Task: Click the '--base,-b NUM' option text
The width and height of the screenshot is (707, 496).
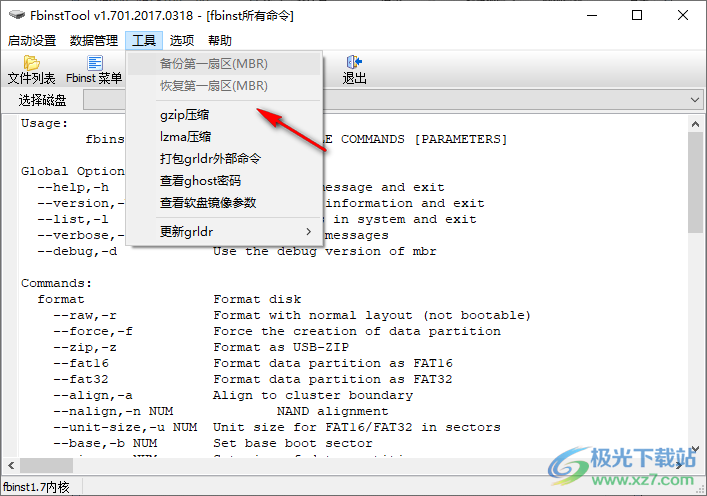Action: click(105, 443)
